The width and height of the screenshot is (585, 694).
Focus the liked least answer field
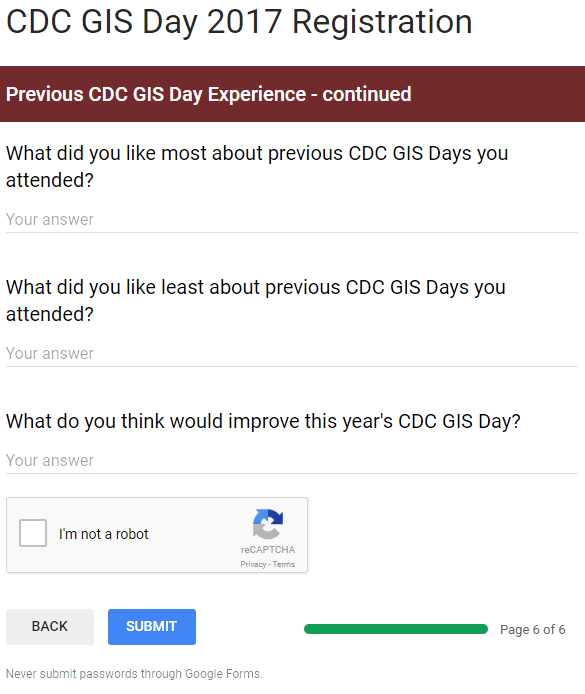coord(292,354)
